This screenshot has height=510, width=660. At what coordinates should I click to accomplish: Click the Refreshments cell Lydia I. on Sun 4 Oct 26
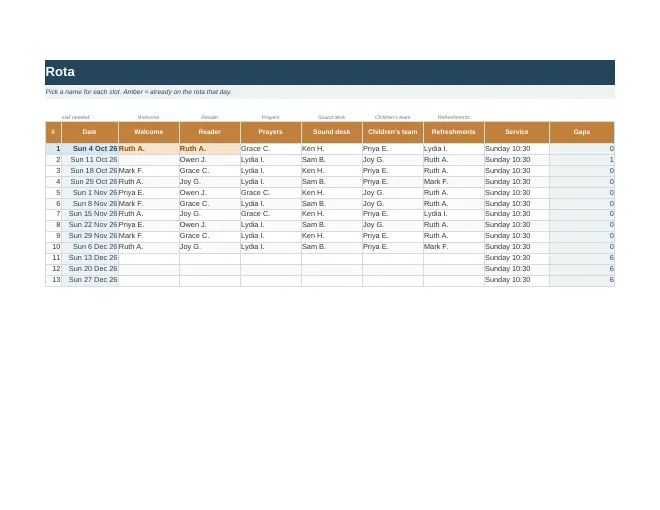click(x=454, y=149)
